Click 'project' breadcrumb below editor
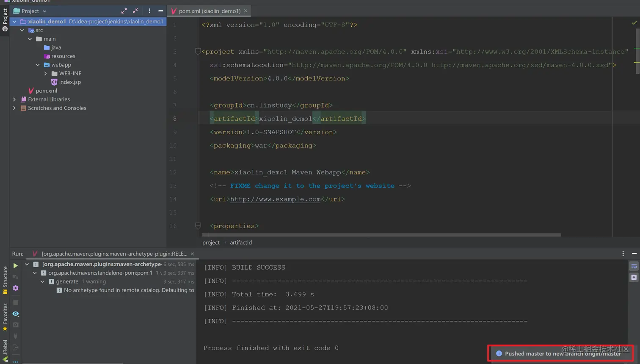This screenshot has width=640, height=364. [211, 243]
